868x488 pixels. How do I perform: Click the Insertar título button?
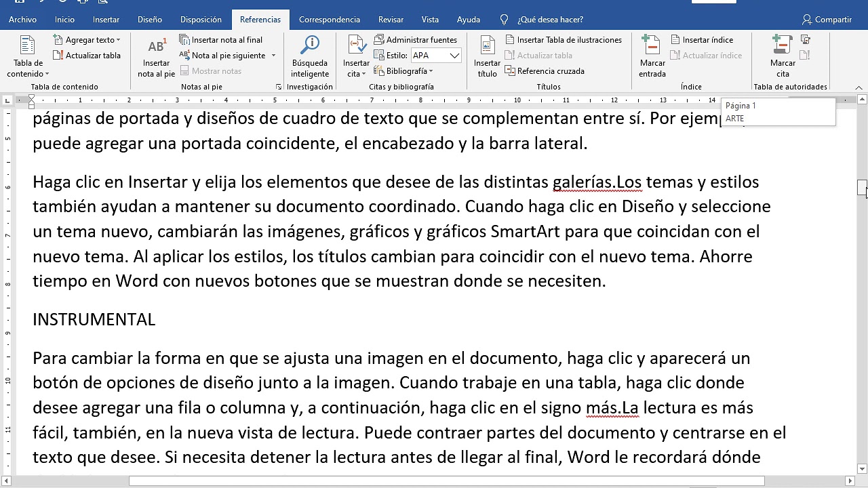[x=487, y=57]
